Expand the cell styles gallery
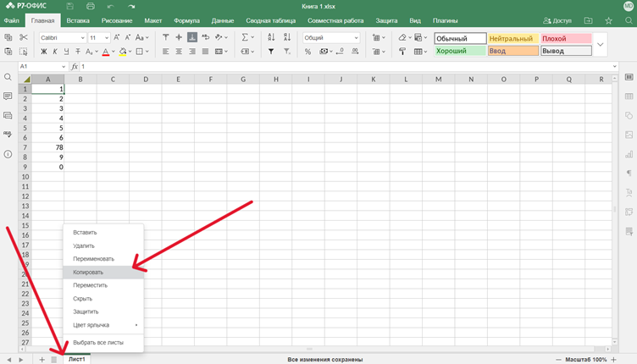The width and height of the screenshot is (637, 364). [x=600, y=45]
